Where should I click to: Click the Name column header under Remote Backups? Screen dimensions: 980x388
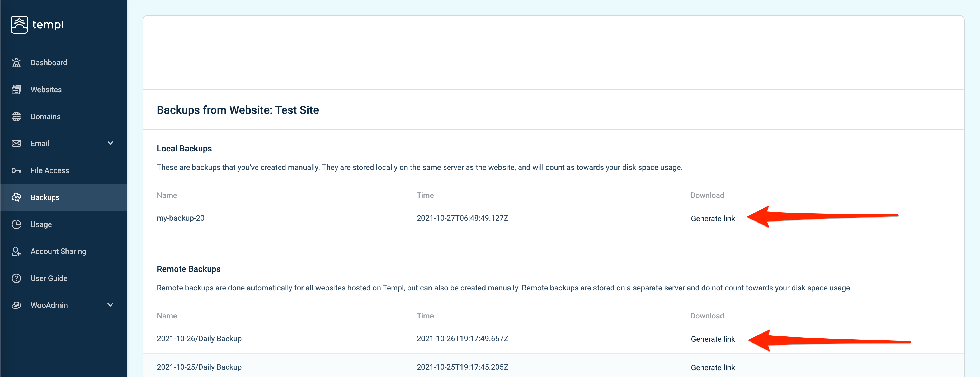tap(167, 316)
